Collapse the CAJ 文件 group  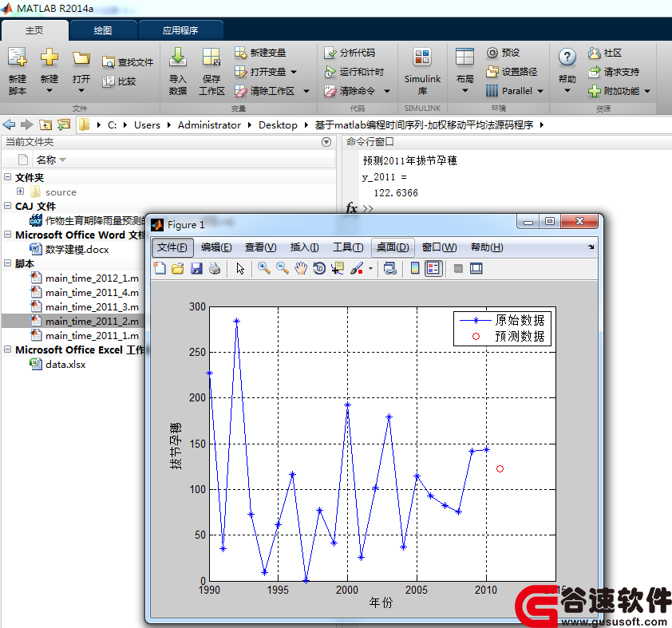pyautogui.click(x=8, y=206)
